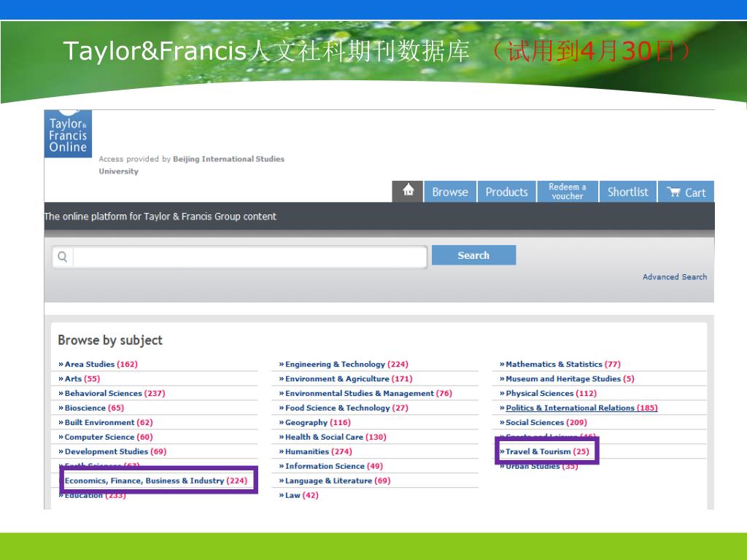Click the blue Search button
Viewport: 747px width, 560px height.
tap(473, 255)
